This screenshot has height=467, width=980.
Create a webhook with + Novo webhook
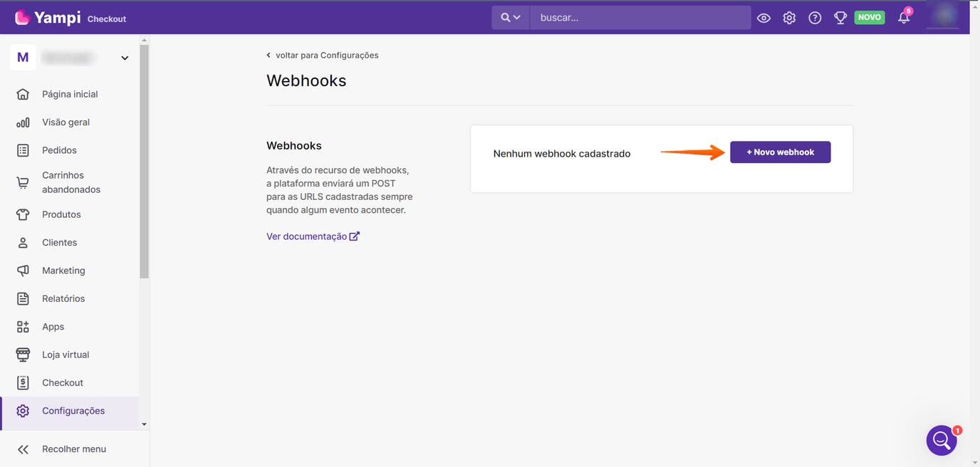point(780,152)
